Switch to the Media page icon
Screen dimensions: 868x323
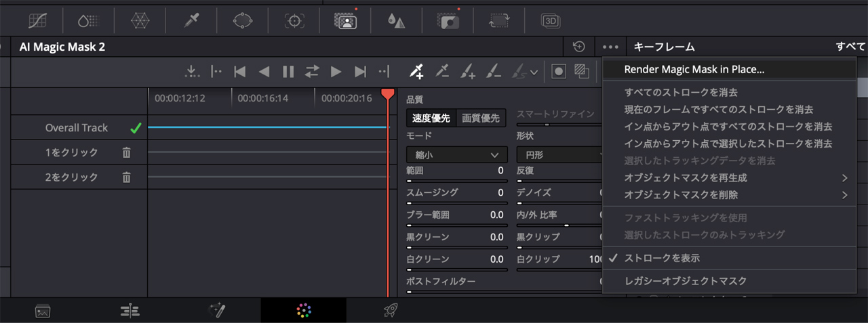pyautogui.click(x=43, y=311)
